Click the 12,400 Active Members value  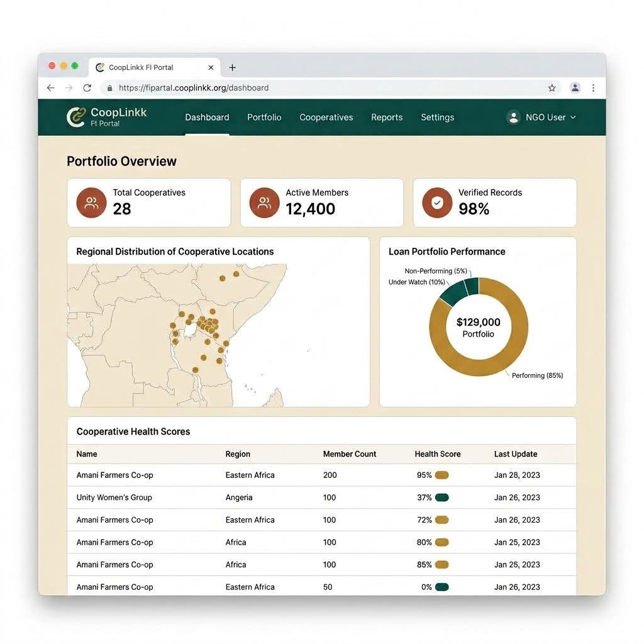(310, 209)
